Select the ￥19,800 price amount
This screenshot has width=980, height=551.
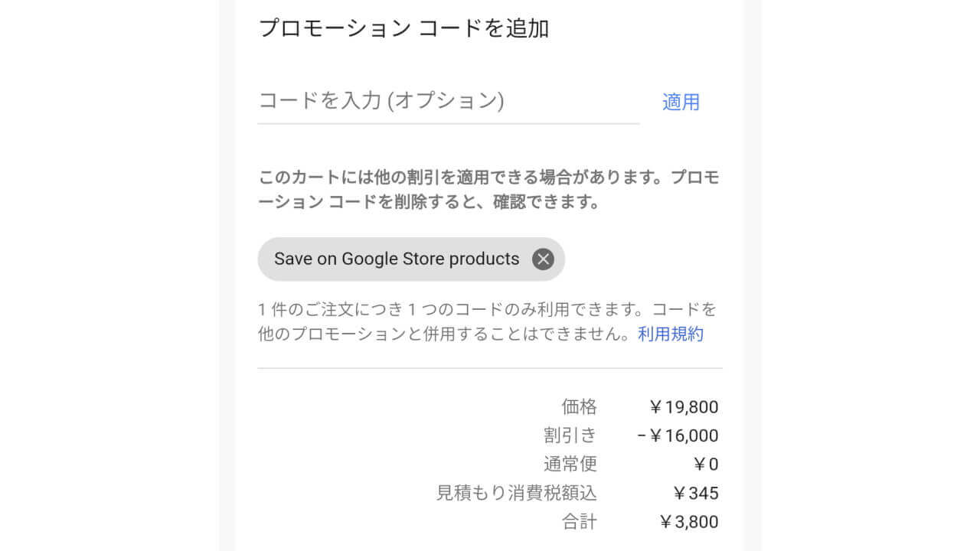(683, 407)
